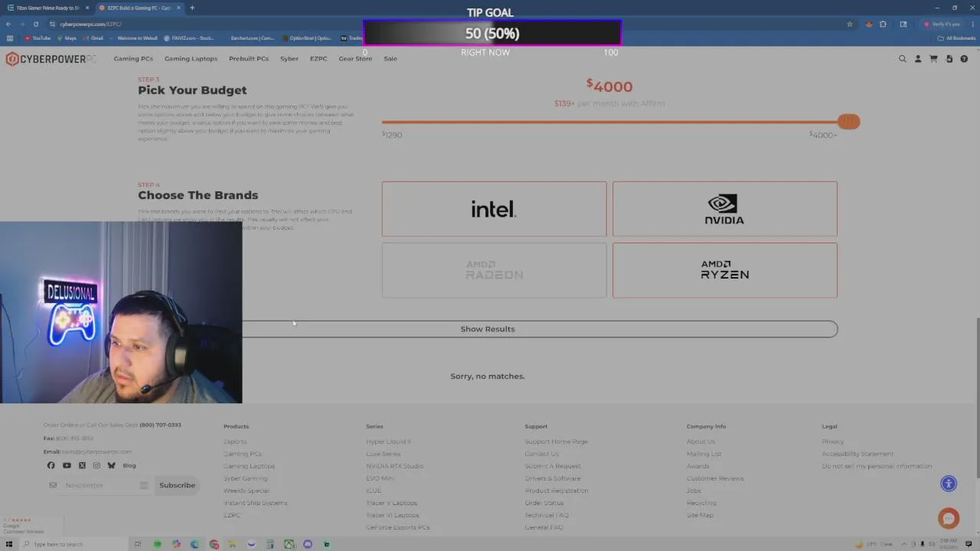Open the Order Status footer link

tap(544, 503)
